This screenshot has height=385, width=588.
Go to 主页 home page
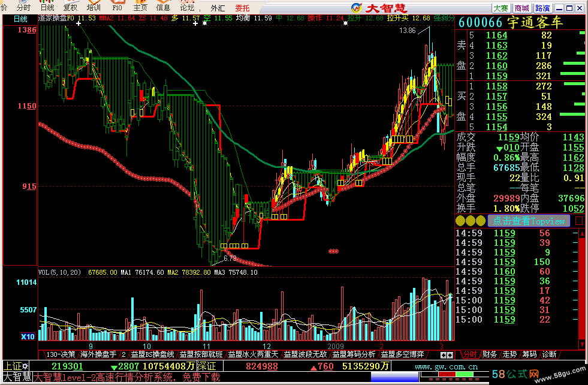[140, 5]
